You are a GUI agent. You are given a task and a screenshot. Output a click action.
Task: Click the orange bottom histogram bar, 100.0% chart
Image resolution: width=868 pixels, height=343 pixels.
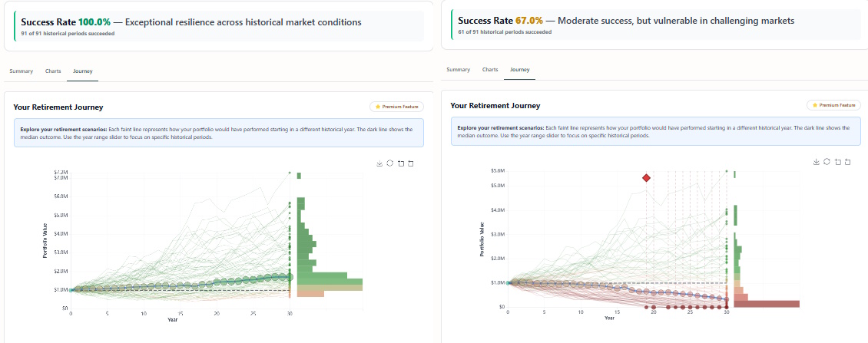(310, 294)
